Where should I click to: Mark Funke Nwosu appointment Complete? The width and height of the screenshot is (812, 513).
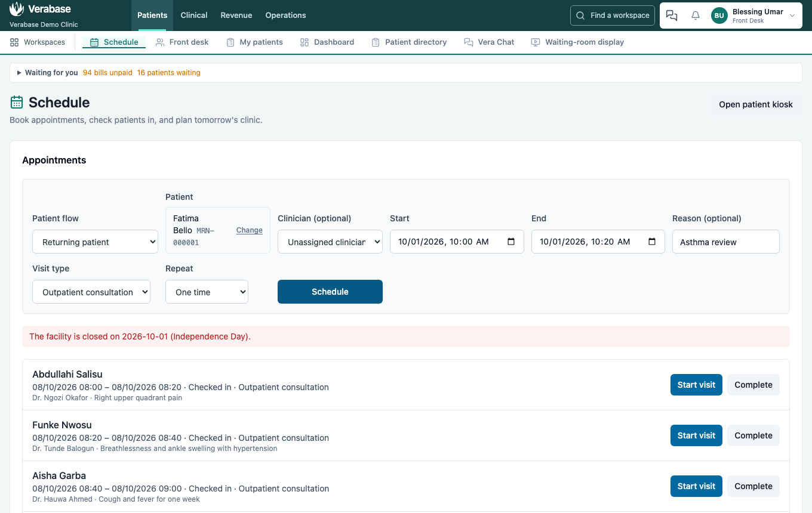point(753,435)
